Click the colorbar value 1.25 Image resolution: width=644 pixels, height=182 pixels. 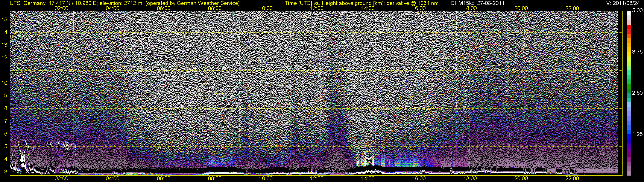[637, 134]
